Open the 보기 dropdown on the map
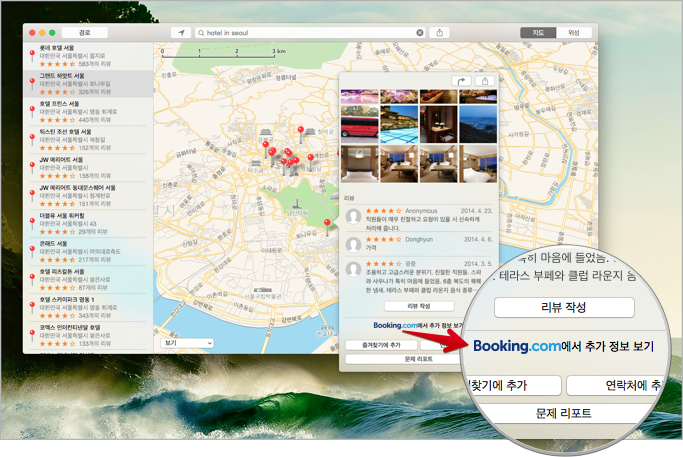Screen dimensions: 683x457 coord(187,343)
